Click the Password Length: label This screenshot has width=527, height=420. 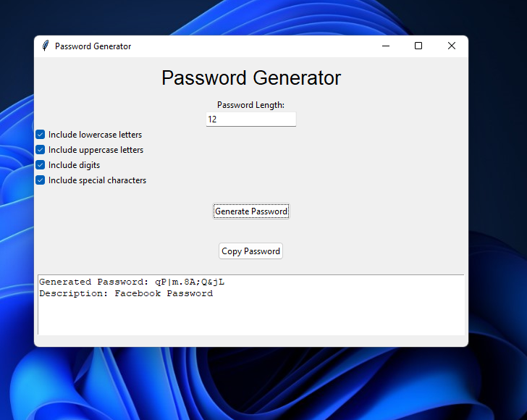tap(250, 105)
